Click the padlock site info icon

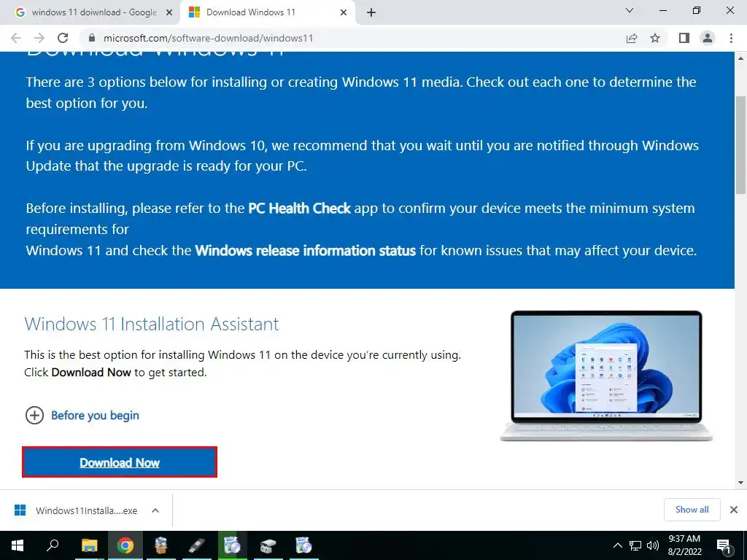pos(92,38)
